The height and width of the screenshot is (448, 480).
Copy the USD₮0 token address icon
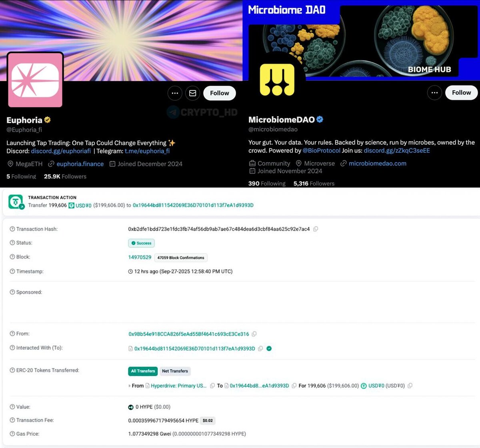(x=410, y=386)
